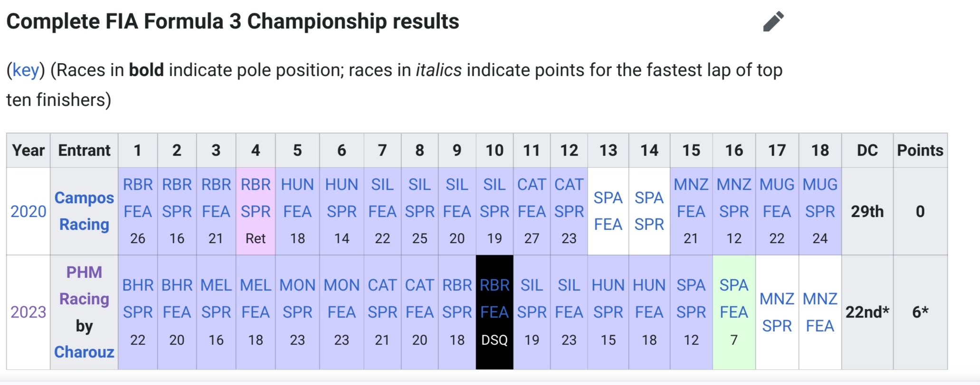Open the 2023 MEL round 3 link
The image size is (980, 385).
[216, 285]
